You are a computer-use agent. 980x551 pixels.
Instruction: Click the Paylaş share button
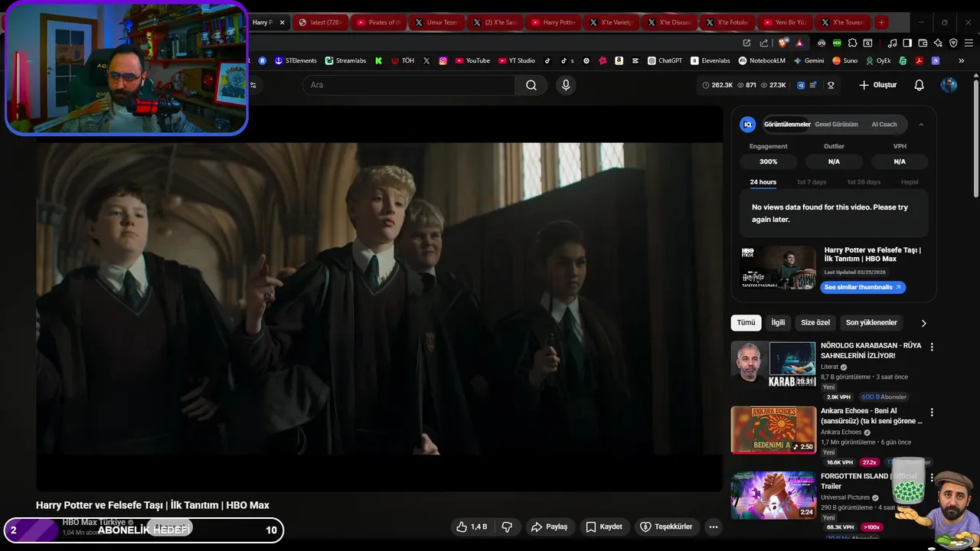tap(549, 527)
